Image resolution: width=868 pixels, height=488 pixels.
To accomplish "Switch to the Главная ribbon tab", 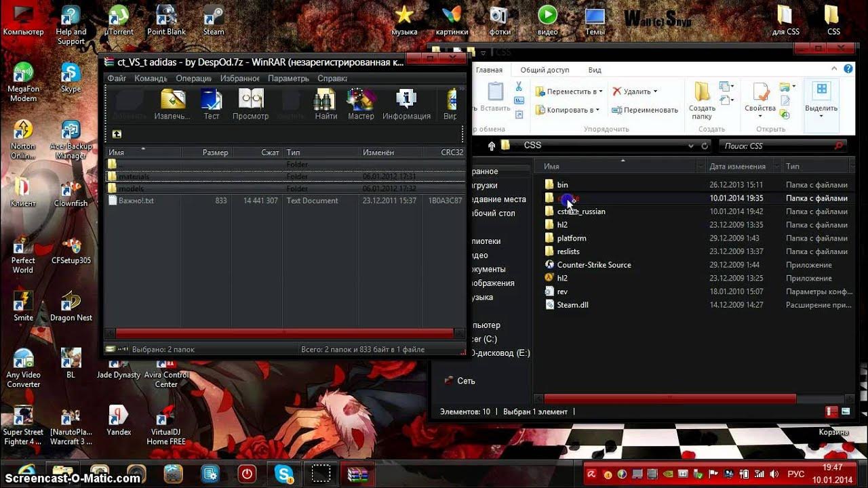I will point(489,70).
